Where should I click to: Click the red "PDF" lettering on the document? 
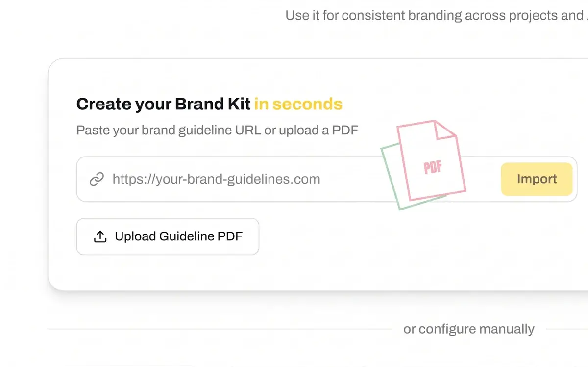[x=433, y=168]
